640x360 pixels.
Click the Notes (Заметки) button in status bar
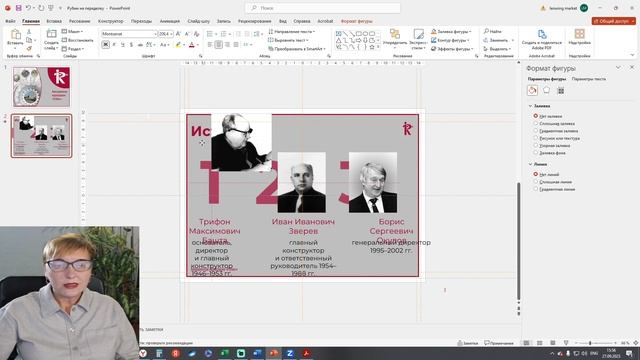[468, 343]
